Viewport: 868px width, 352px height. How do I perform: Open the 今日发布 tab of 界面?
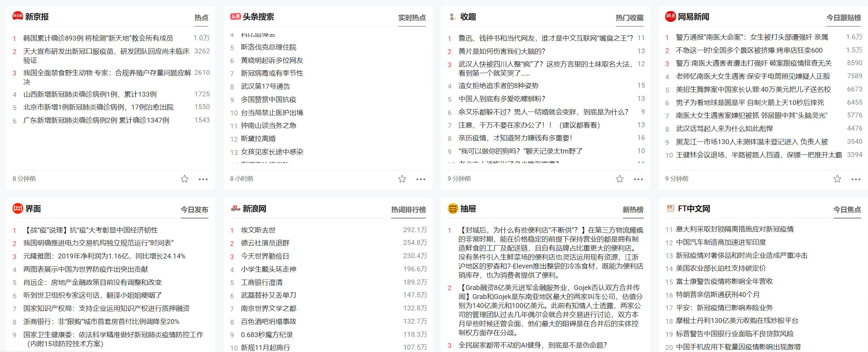coord(194,210)
